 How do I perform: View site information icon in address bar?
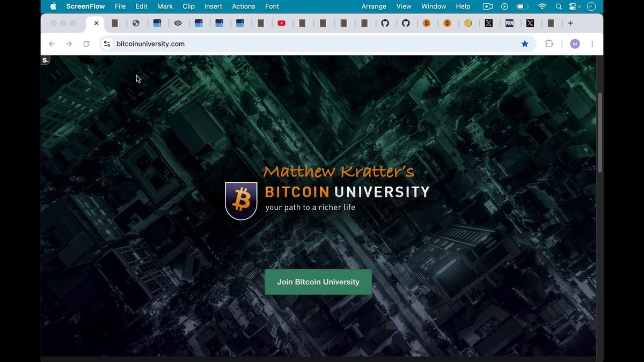click(x=107, y=44)
